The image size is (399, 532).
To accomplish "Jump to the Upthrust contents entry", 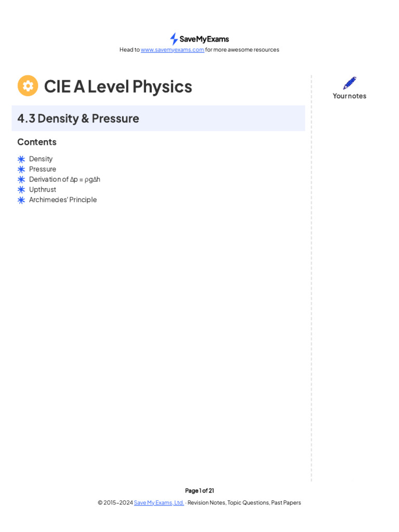I will pyautogui.click(x=43, y=190).
